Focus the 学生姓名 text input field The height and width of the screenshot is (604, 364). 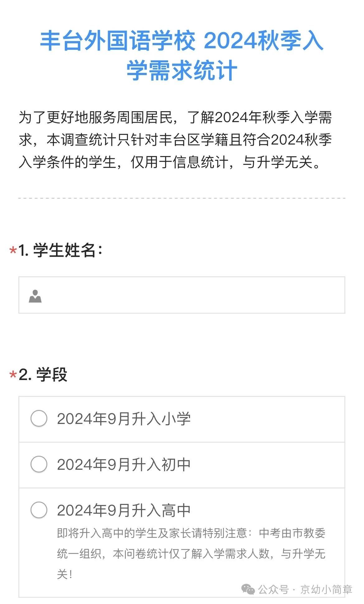click(x=187, y=295)
